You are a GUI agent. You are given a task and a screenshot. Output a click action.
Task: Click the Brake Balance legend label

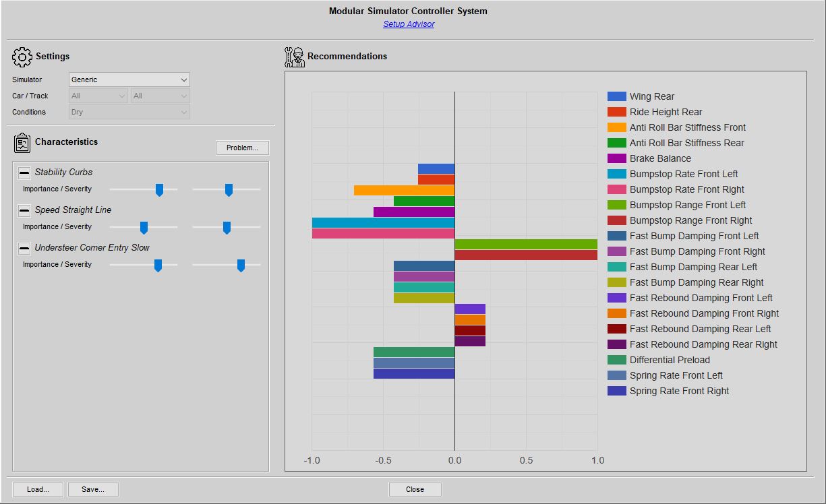click(x=660, y=158)
